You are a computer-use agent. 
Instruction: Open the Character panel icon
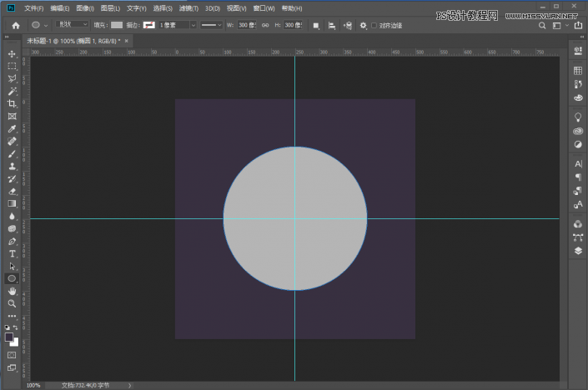click(578, 164)
